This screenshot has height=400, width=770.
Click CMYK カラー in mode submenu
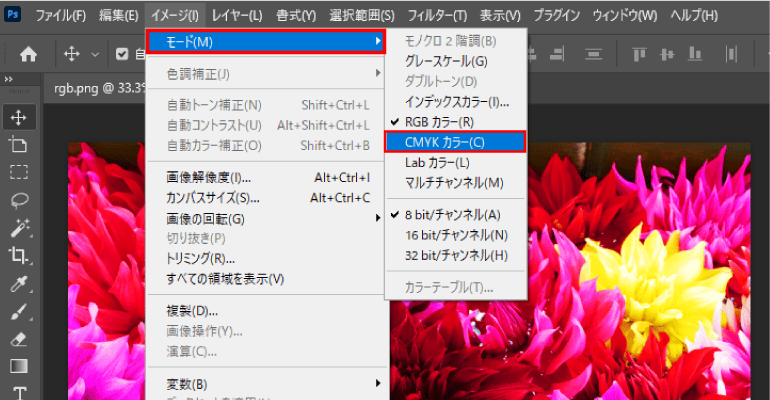click(447, 142)
